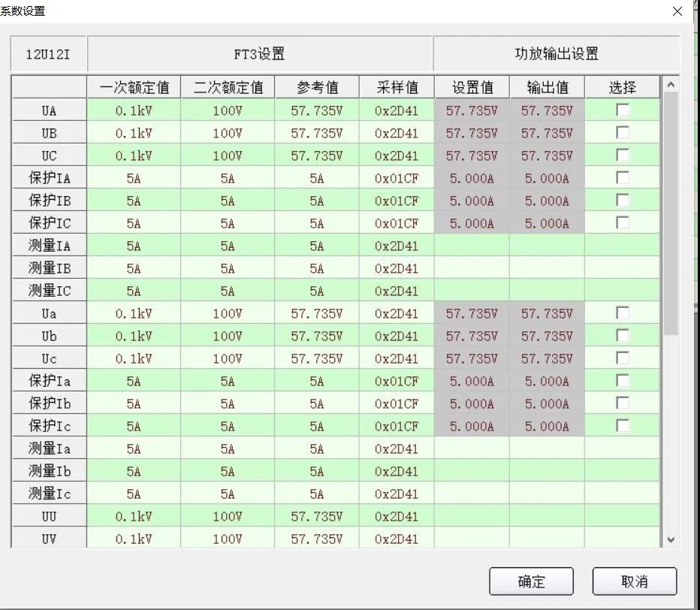Select the 保护Ic row checkbox

(x=623, y=426)
